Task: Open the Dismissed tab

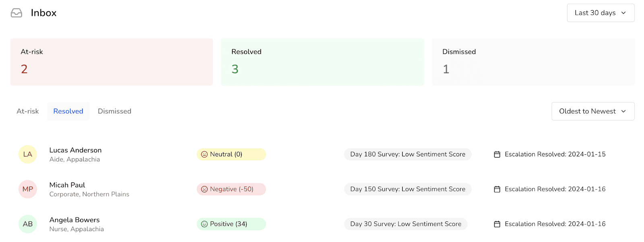Action: coord(114,111)
